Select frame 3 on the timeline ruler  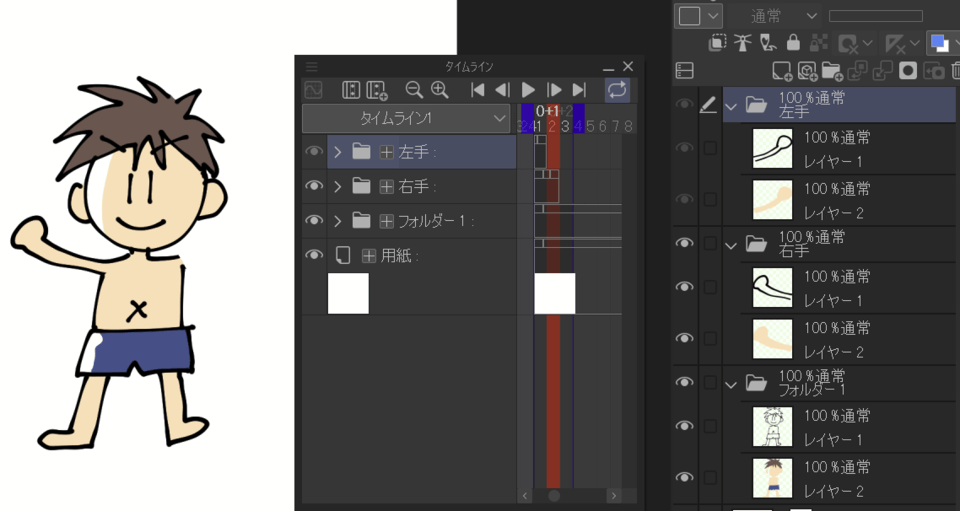pyautogui.click(x=565, y=126)
